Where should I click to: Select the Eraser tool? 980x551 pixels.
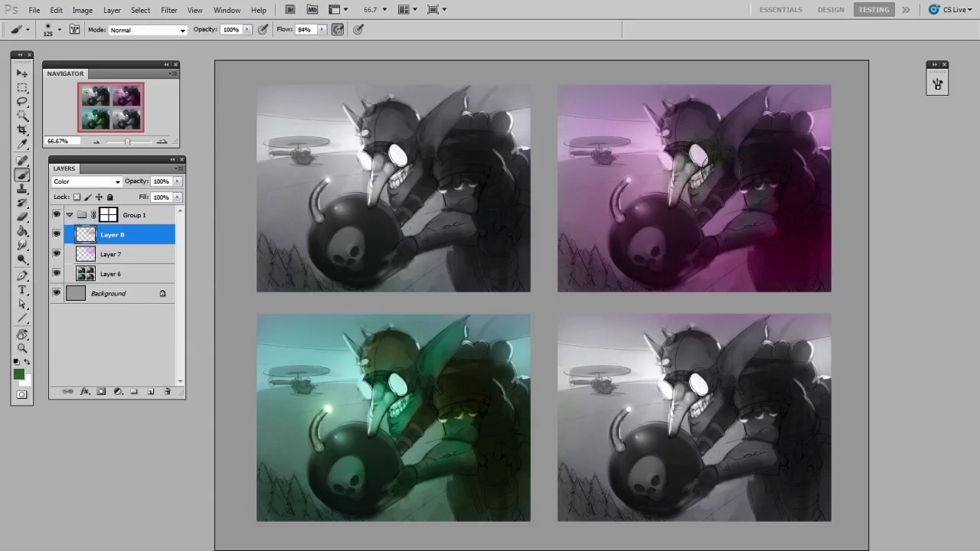(x=22, y=217)
